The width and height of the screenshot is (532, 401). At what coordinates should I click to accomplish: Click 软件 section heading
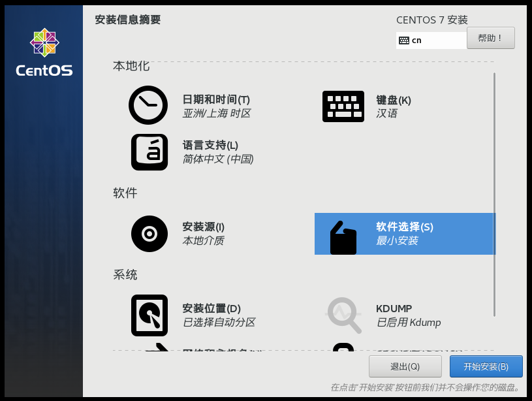click(125, 193)
